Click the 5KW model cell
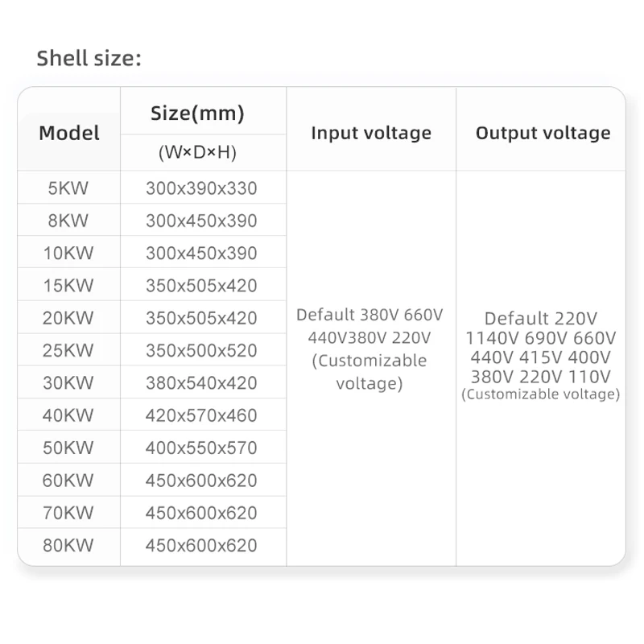 [x=68, y=188]
